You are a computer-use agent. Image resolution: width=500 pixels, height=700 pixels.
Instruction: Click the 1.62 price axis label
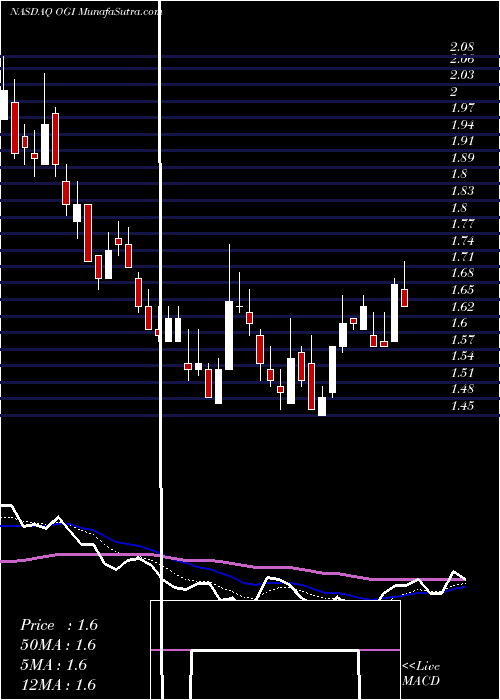tap(462, 306)
